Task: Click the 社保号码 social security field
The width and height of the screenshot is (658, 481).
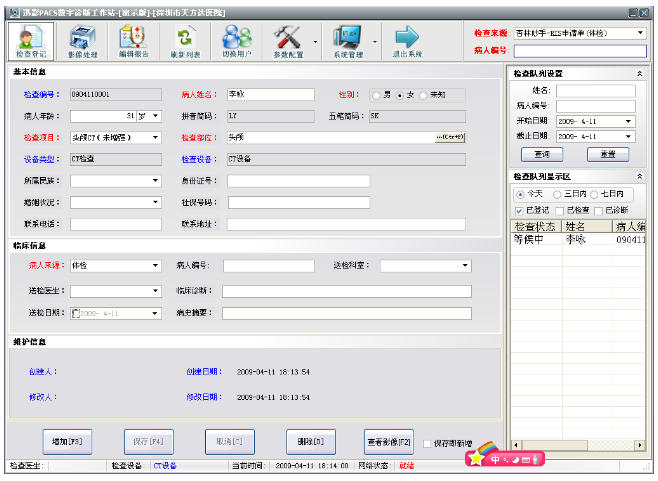Action: coord(298,203)
